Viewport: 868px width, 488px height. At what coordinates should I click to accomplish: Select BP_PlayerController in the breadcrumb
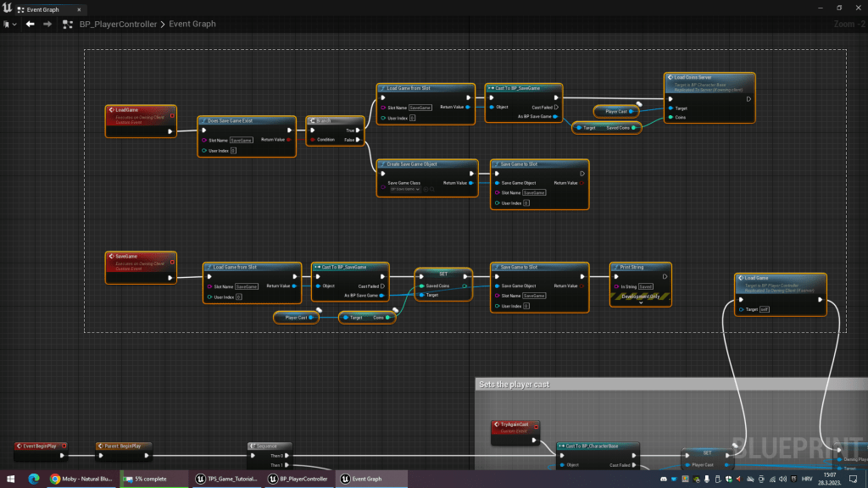coord(118,24)
